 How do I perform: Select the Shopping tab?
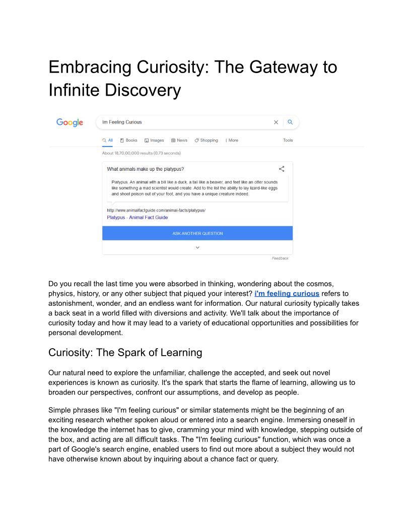click(207, 141)
